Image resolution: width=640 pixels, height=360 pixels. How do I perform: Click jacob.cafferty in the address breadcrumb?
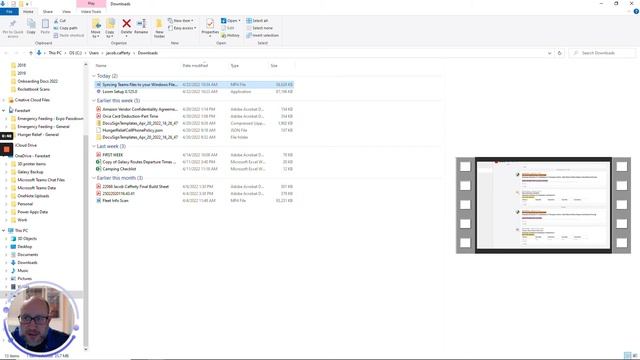pyautogui.click(x=118, y=53)
